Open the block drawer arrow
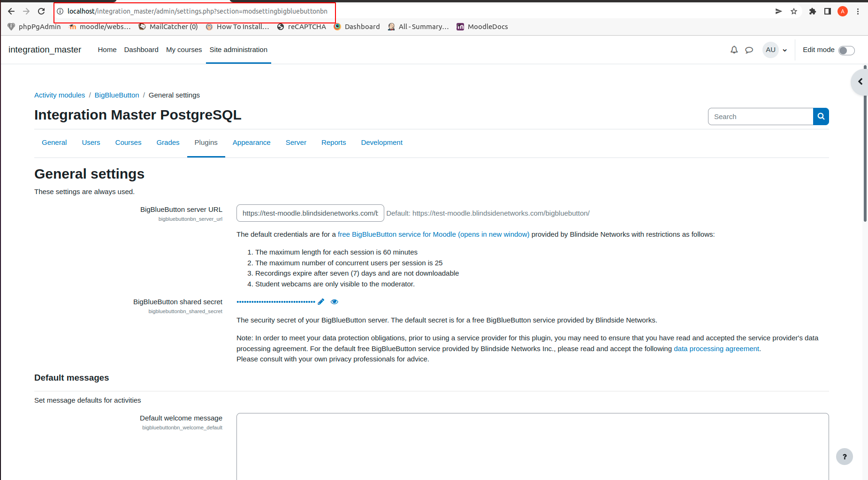This screenshot has height=480, width=868. (860, 82)
